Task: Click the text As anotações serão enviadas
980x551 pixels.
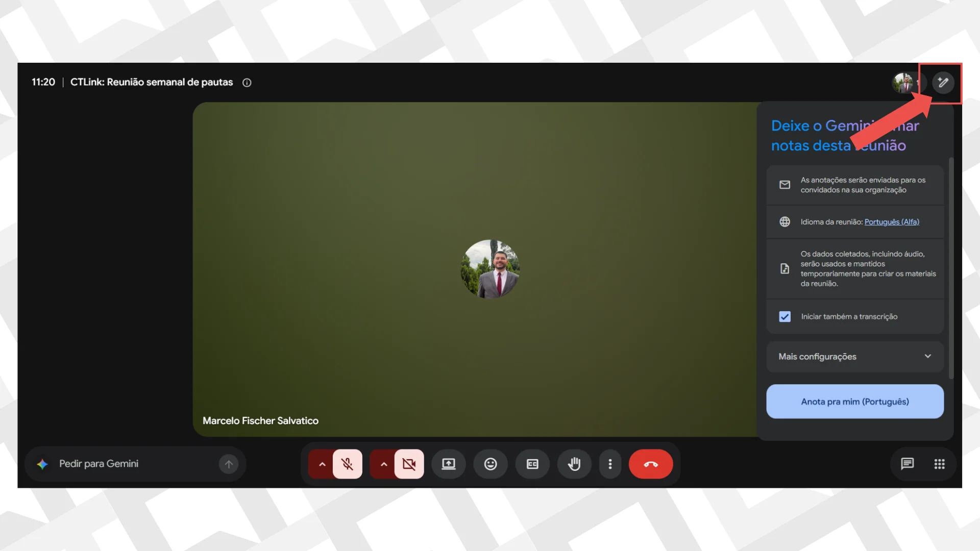Action: [863, 185]
